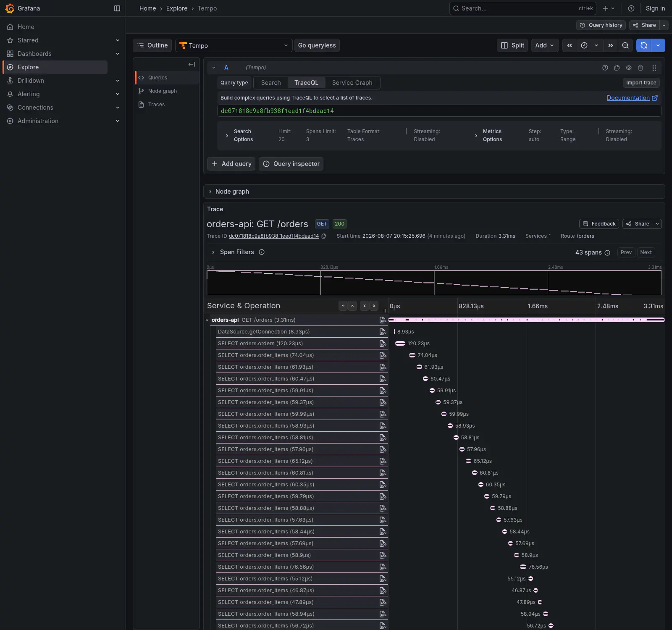
Task: Click the Grafana logo
Action: pyautogui.click(x=10, y=8)
